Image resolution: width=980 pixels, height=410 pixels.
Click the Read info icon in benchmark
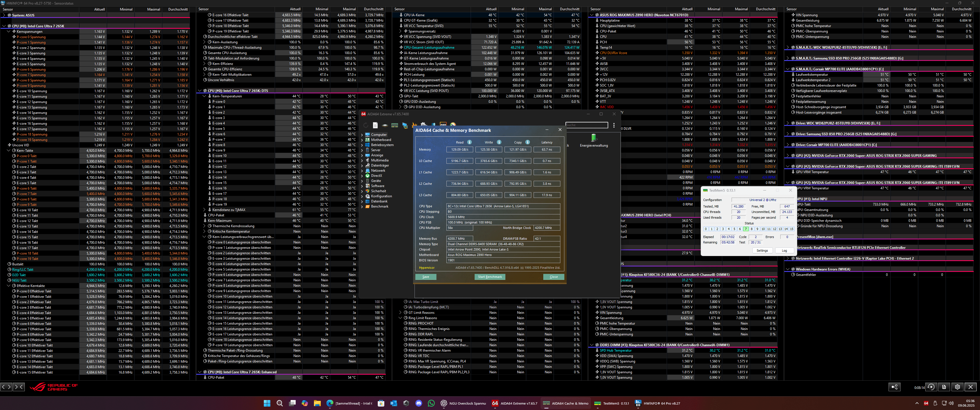[x=469, y=142]
